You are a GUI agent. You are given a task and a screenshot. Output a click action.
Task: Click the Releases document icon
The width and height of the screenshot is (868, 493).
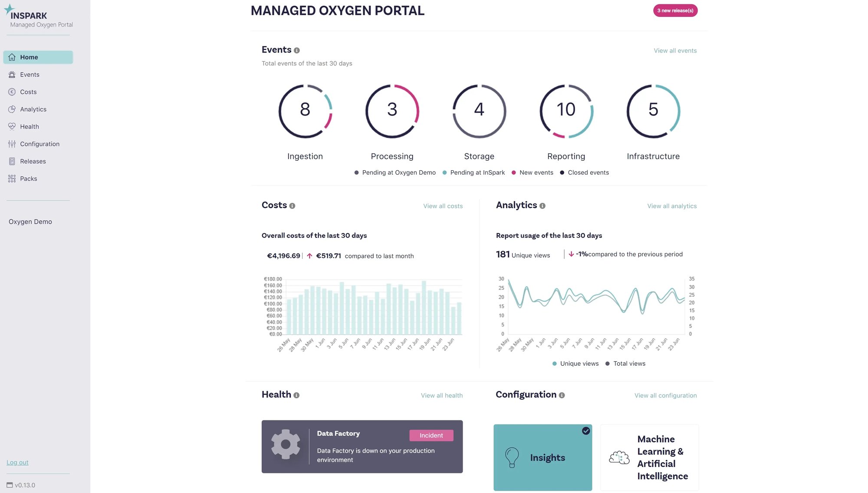click(12, 162)
